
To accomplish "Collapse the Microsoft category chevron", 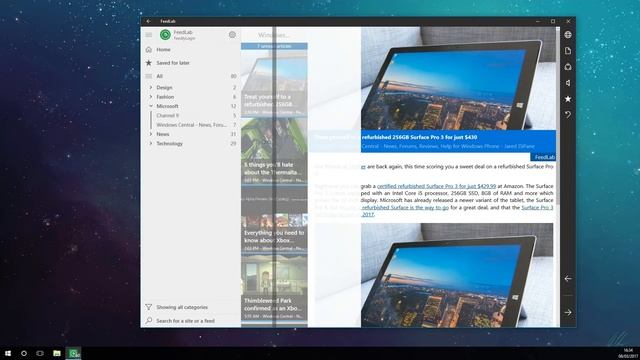I will point(151,106).
